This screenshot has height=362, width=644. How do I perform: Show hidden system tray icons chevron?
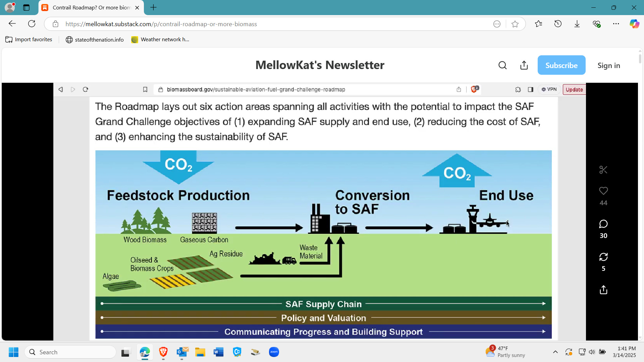[x=555, y=352]
